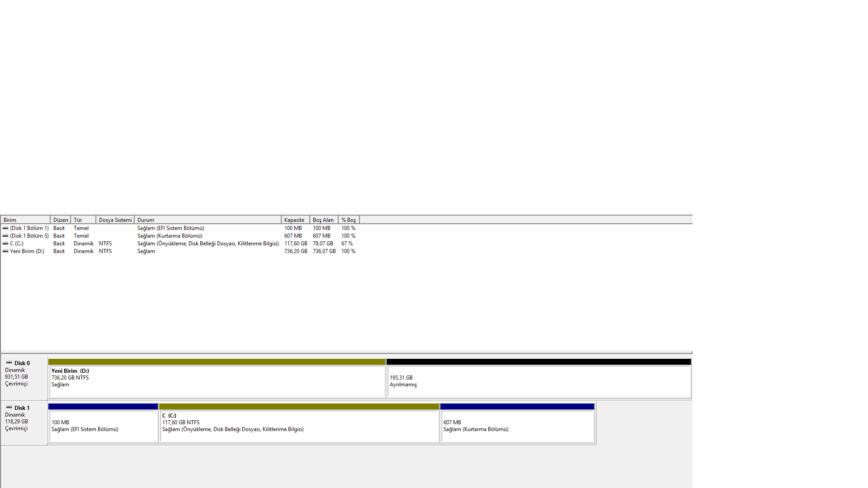This screenshot has width=868, height=488.
Task: Click drive icon beside Disk 1 Bölüm 5
Action: click(5, 236)
